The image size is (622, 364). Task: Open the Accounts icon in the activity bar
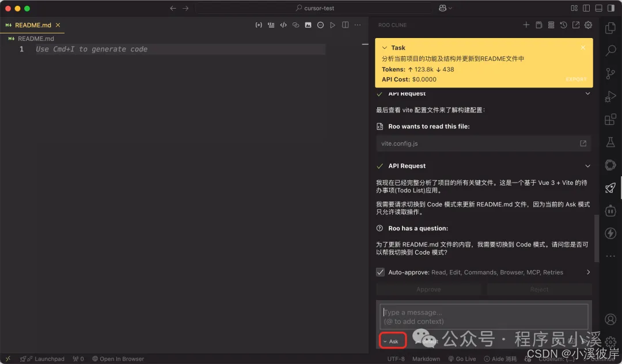tap(610, 319)
